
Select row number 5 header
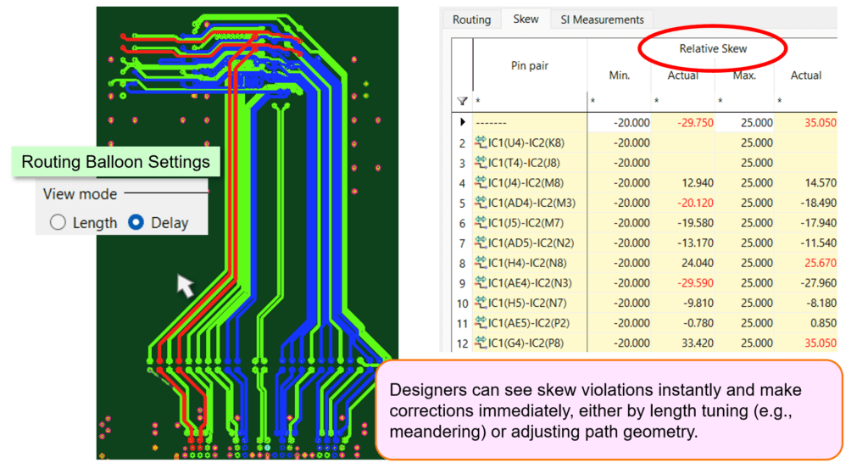pyautogui.click(x=462, y=203)
